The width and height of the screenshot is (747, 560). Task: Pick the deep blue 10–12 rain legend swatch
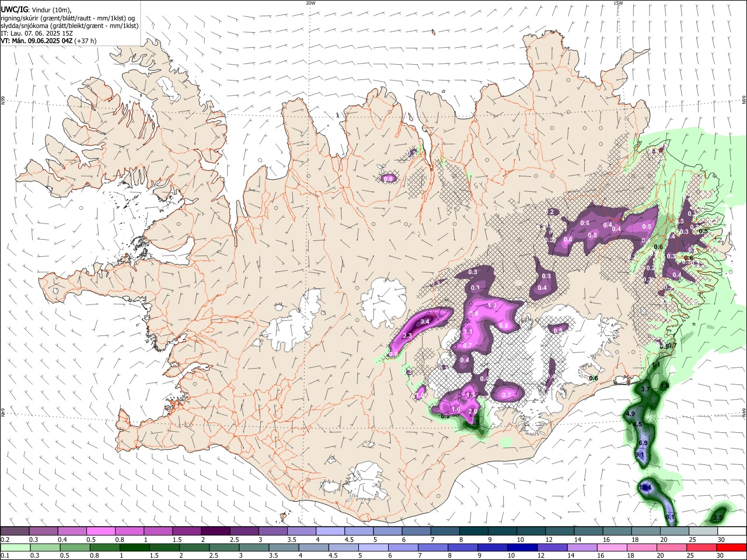pyautogui.click(x=522, y=548)
